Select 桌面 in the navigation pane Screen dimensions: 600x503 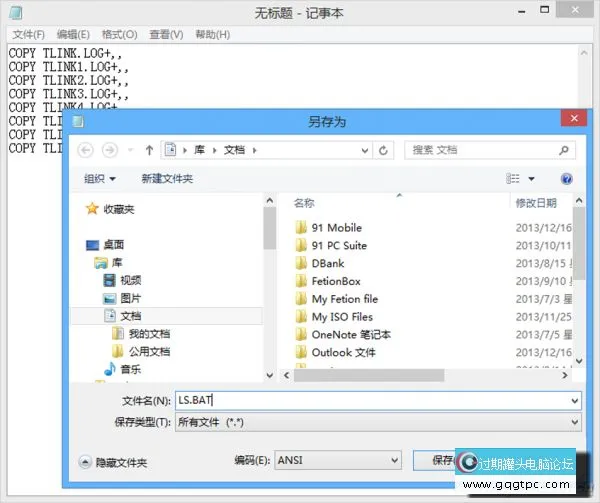[114, 244]
